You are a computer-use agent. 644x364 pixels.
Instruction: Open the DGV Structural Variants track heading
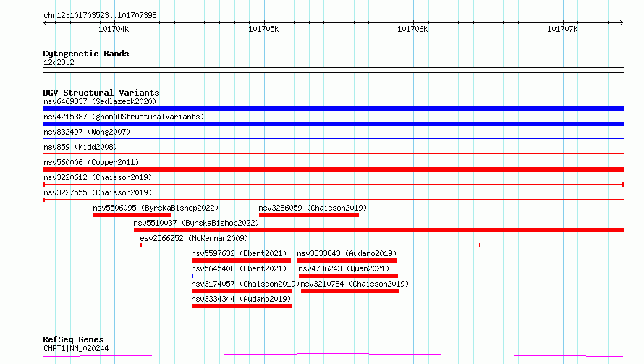pyautogui.click(x=101, y=93)
